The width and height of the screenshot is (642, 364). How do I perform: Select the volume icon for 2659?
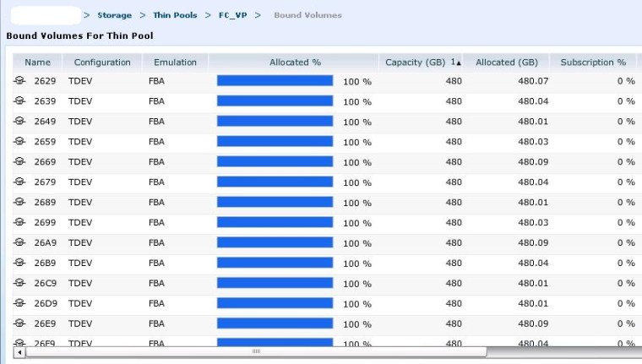click(x=19, y=142)
